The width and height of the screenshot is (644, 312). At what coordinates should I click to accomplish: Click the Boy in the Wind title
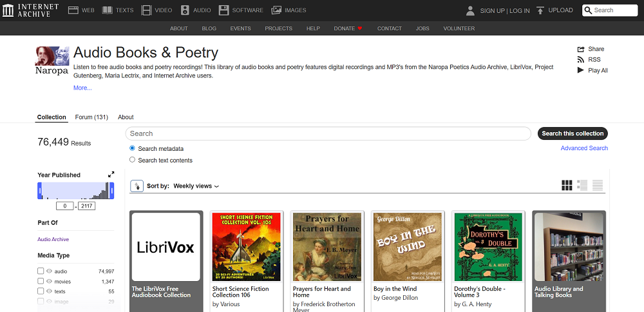(x=395, y=289)
